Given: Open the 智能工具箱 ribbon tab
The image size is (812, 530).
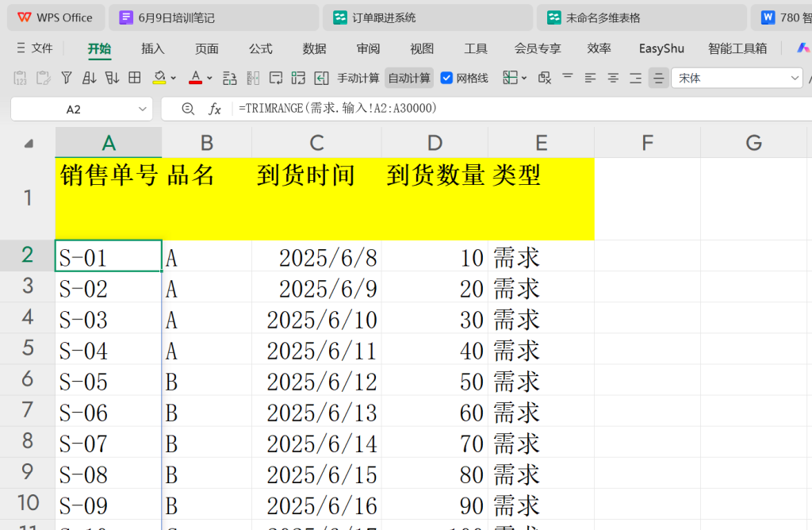Looking at the screenshot, I should coord(737,48).
